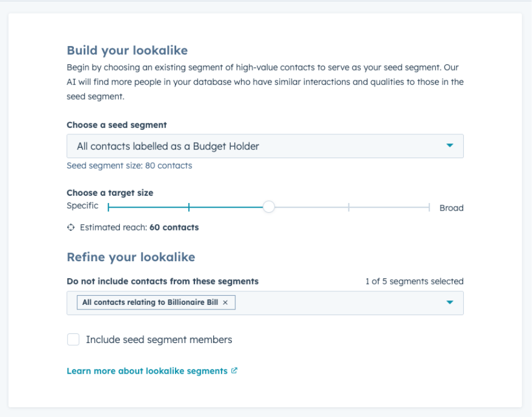This screenshot has height=417, width=532.
Task: Click the seed segment dropdown caret arrow
Action: pos(450,146)
